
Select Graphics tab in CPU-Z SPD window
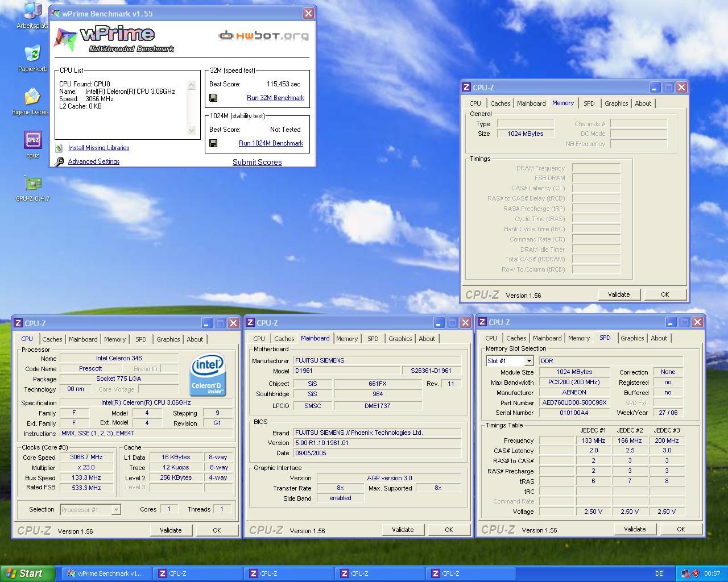click(x=632, y=338)
